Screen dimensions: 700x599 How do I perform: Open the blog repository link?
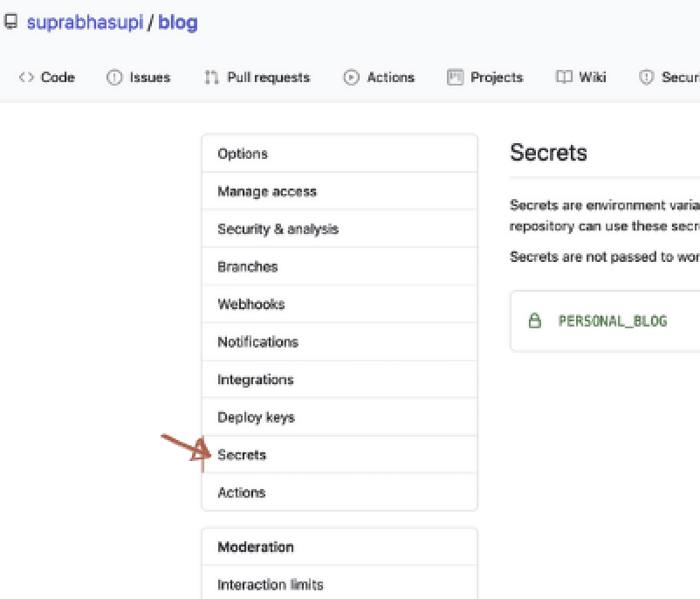click(178, 23)
